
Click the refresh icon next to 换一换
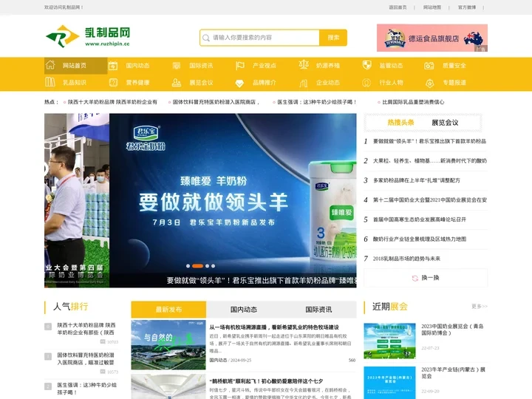pos(415,279)
